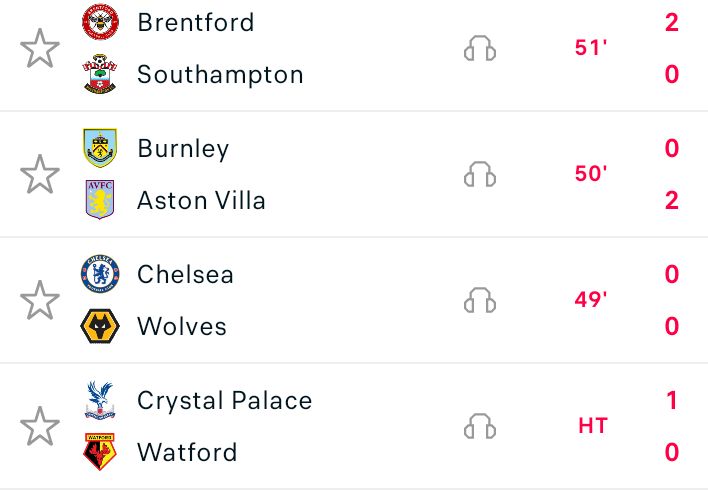The image size is (708, 492).
Task: Listen to Burnley vs Aston Villa headphones icon
Action: click(480, 174)
